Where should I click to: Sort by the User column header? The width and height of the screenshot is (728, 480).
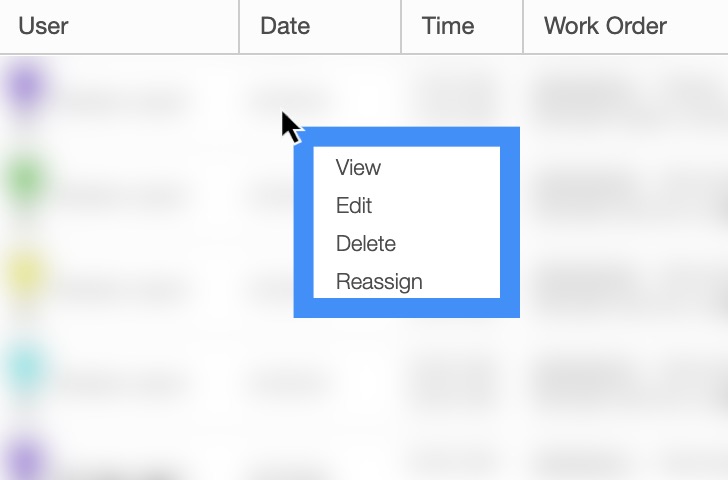(43, 26)
